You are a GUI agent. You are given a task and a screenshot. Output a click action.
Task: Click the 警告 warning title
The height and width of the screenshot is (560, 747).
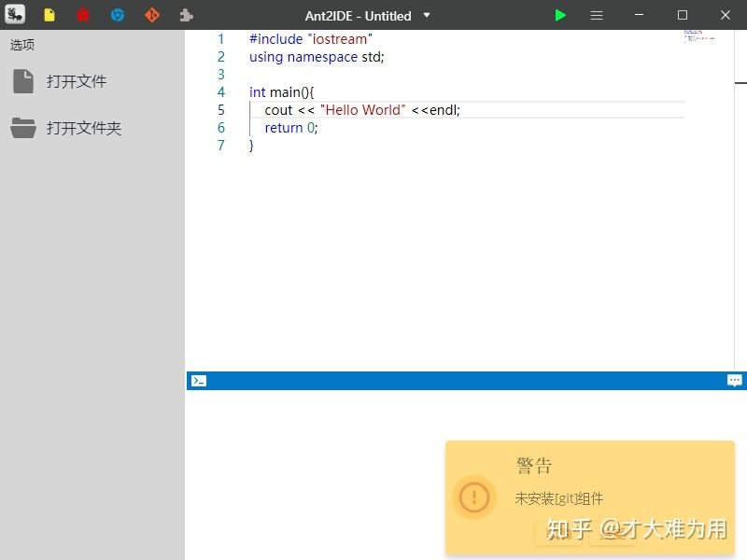click(x=533, y=466)
